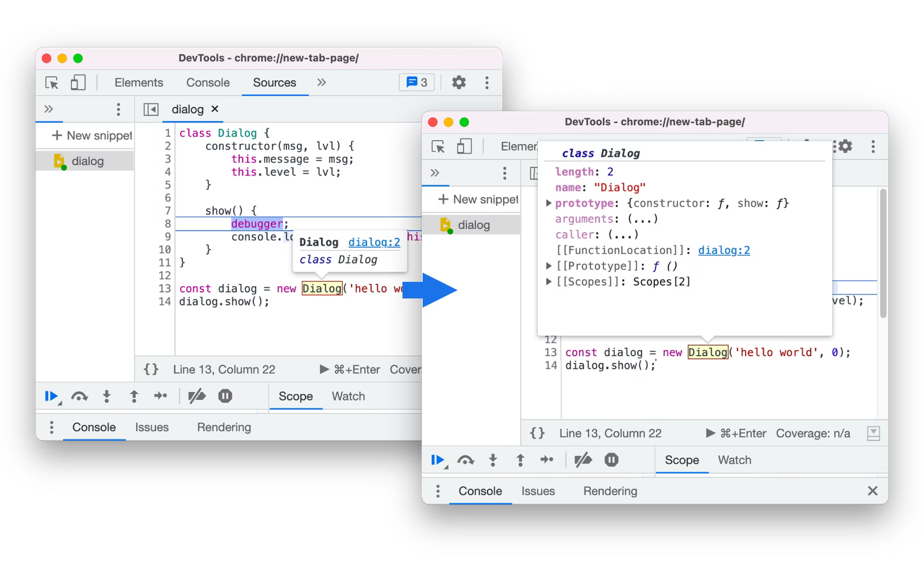Screen dimensions: 924x580
Task: Open drawer three-dot menu in left window
Action: [x=51, y=427]
